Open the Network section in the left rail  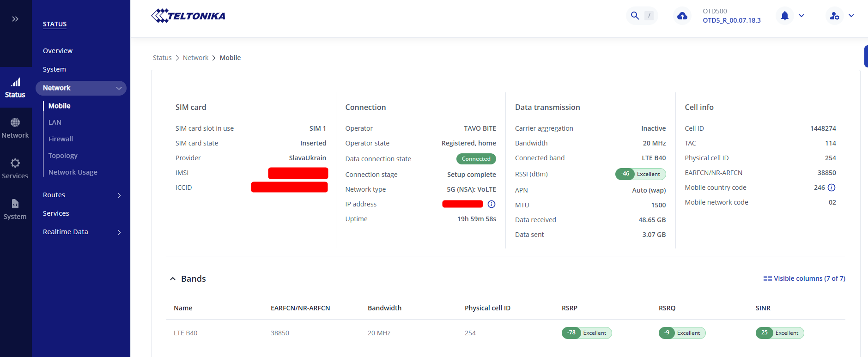pos(15,128)
